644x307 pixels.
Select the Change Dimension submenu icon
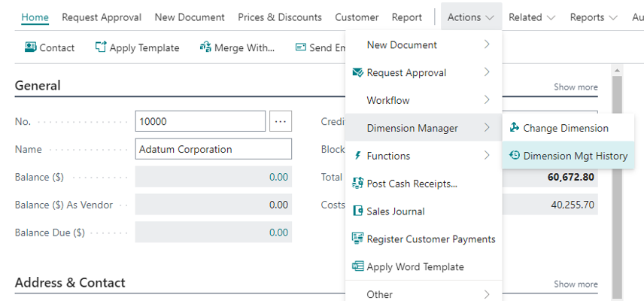[x=515, y=128]
